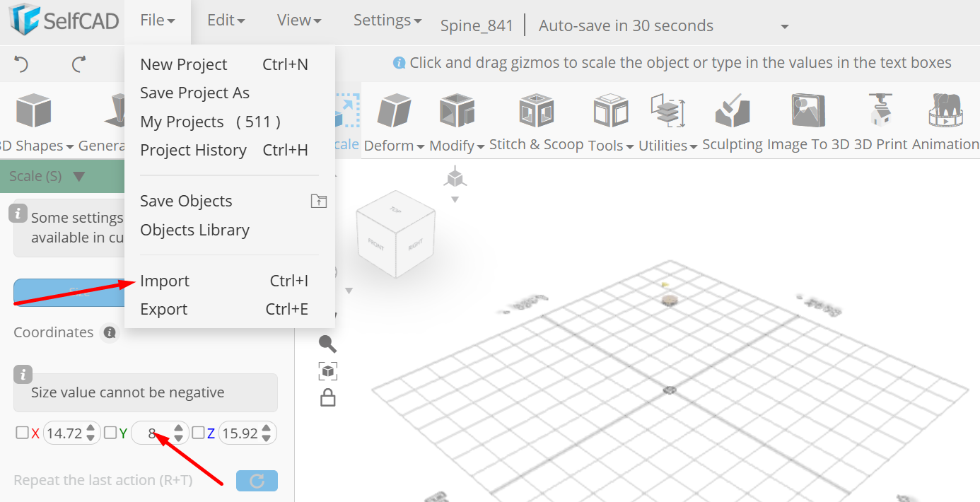Click the perspective view cube icon
Viewport: 980px width, 502px height.
coord(455,177)
